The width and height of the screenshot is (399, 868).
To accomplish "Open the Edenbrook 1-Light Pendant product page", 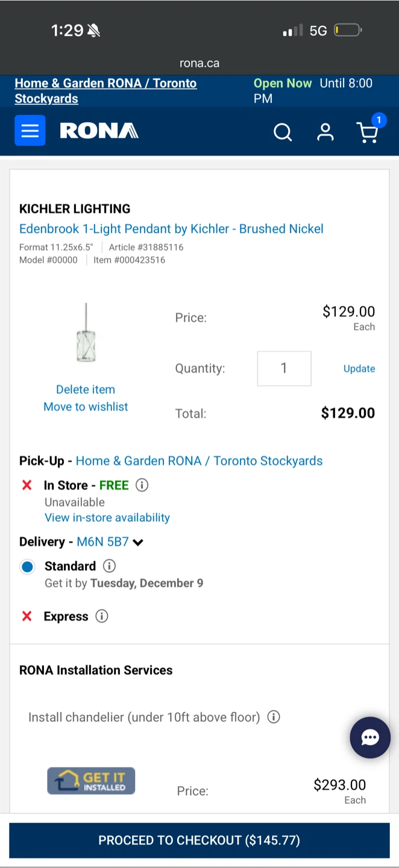I will [171, 228].
